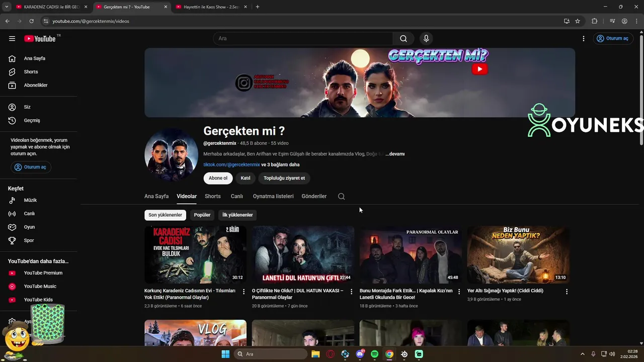Click the Abone ol subscribe button
The height and width of the screenshot is (362, 644).
point(218,178)
